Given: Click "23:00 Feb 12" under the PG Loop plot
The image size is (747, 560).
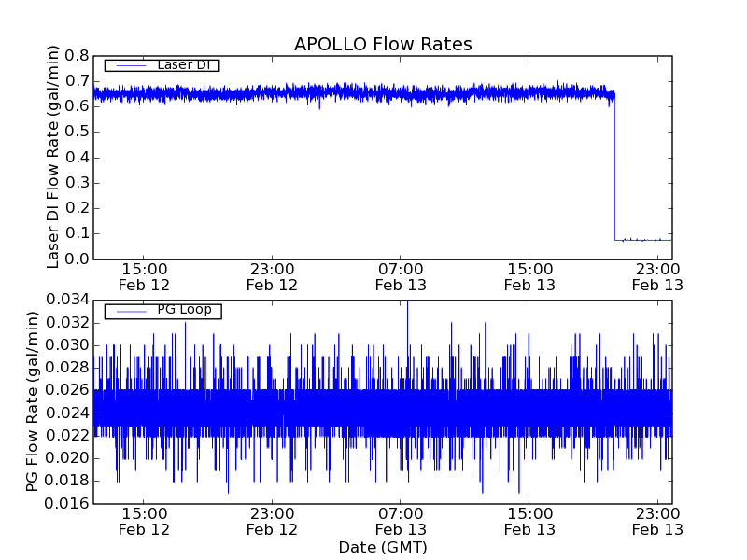Looking at the screenshot, I should pos(272,522).
